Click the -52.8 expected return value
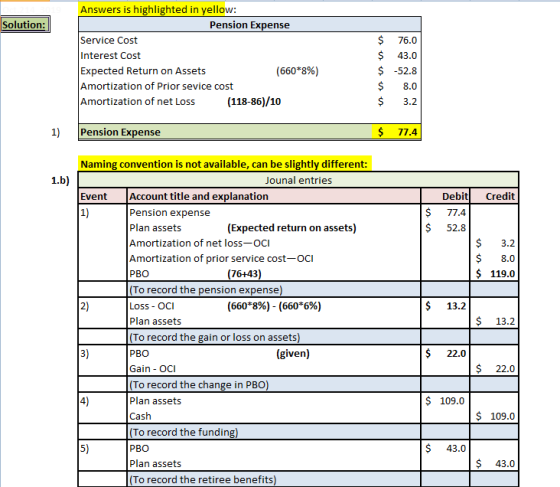 405,71
